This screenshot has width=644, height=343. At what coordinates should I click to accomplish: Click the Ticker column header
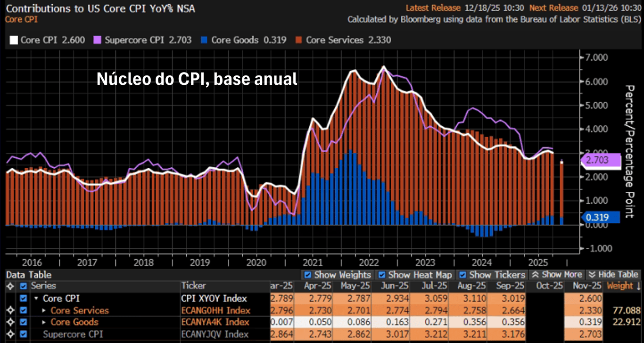[x=193, y=286]
